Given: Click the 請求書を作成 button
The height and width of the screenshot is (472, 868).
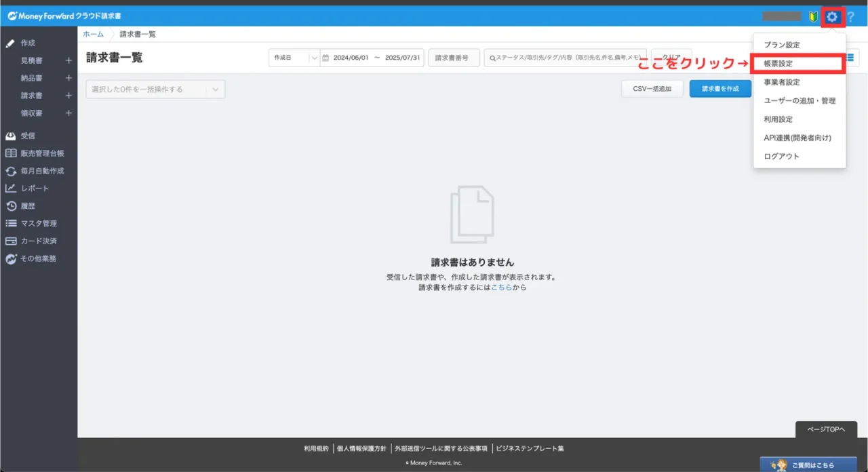Looking at the screenshot, I should pyautogui.click(x=720, y=89).
